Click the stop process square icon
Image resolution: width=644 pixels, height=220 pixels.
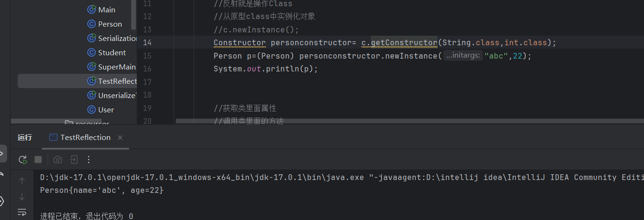[x=38, y=160]
